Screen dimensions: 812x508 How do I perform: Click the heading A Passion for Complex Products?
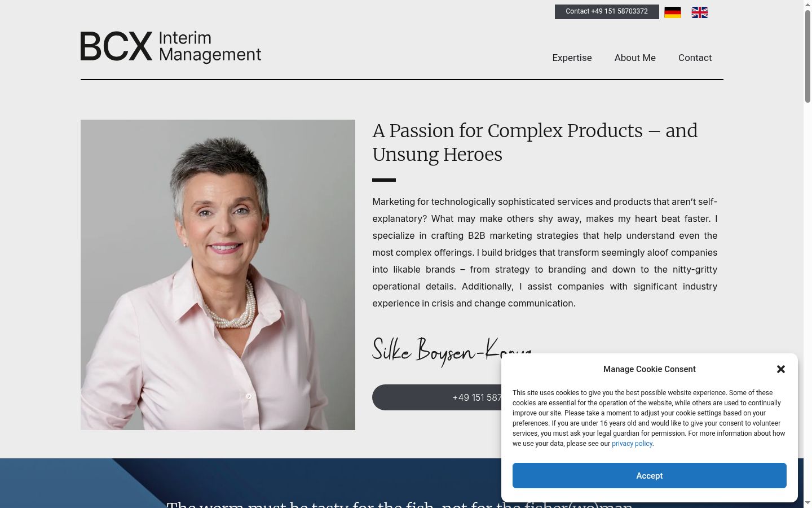[535, 142]
